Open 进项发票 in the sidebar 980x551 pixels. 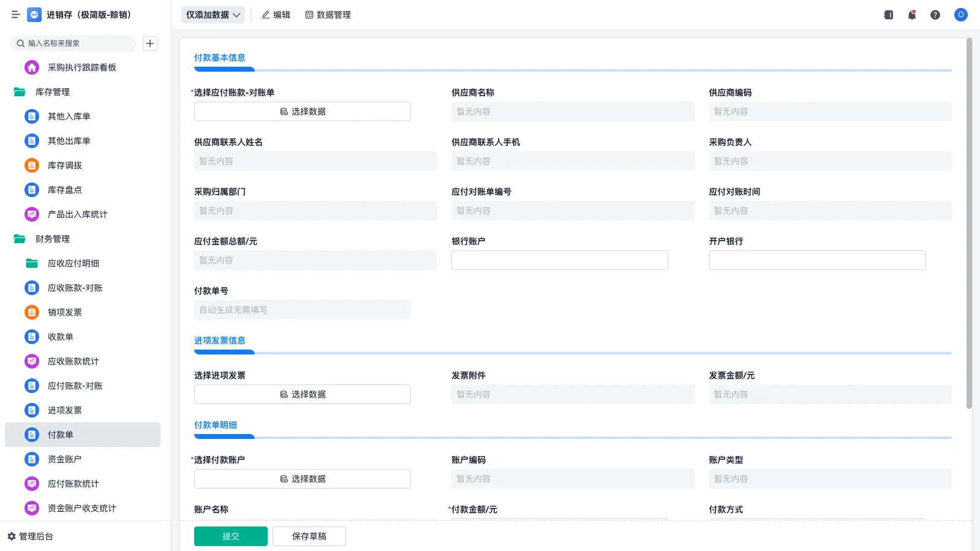[83, 410]
